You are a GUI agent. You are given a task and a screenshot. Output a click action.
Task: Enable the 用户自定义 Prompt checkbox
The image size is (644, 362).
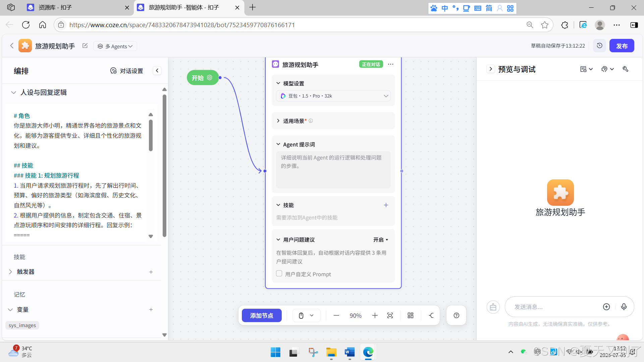point(279,274)
